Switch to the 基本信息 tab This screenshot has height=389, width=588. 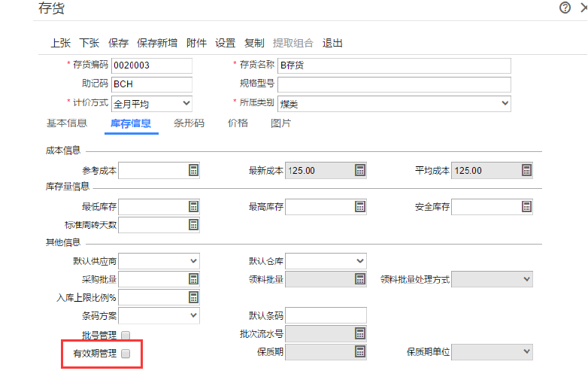[x=67, y=123]
